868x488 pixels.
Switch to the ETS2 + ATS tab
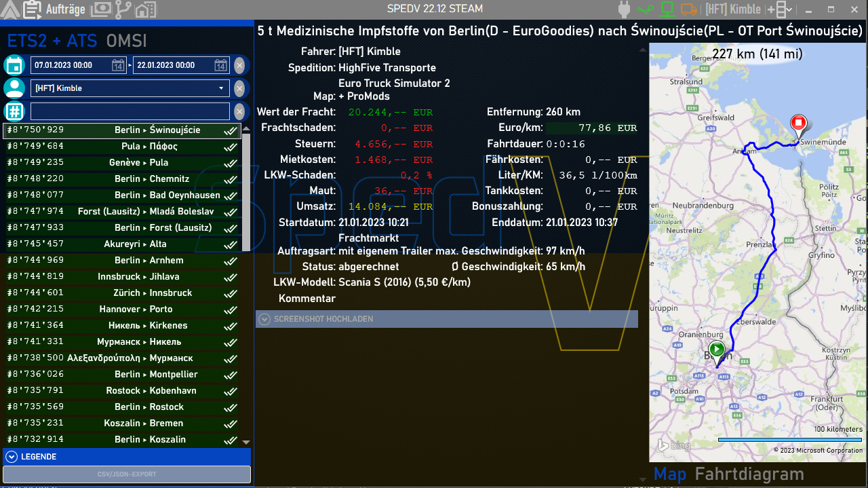(52, 40)
